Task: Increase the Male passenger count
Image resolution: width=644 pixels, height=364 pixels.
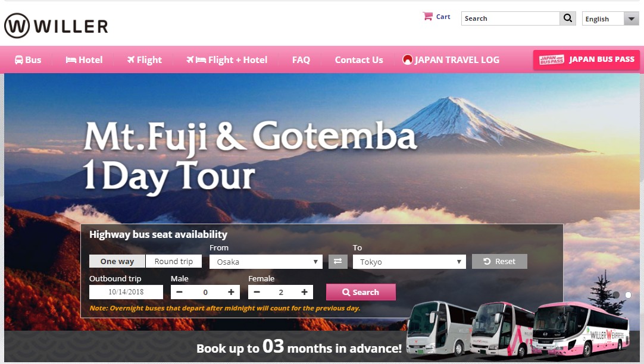Action: coord(231,292)
